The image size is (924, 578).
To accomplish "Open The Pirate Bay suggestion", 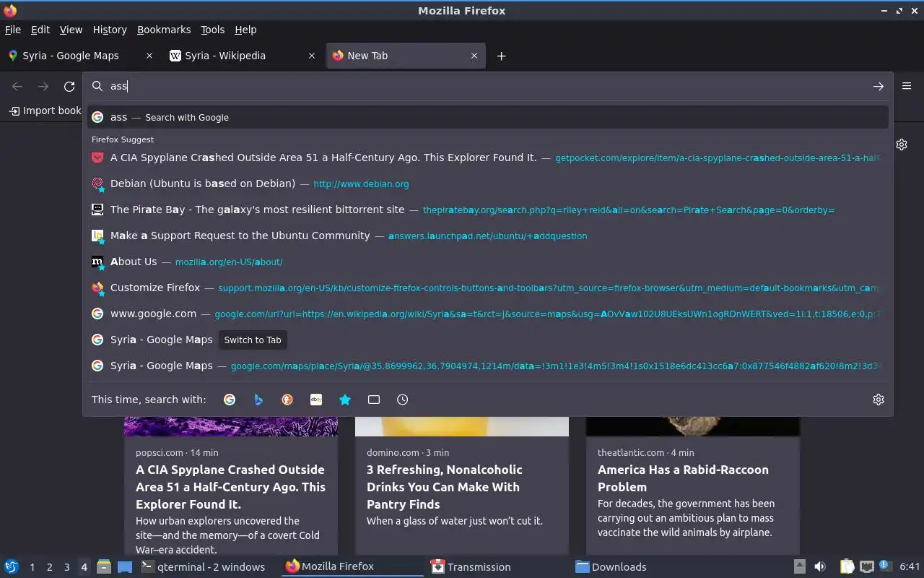I will pyautogui.click(x=488, y=210).
